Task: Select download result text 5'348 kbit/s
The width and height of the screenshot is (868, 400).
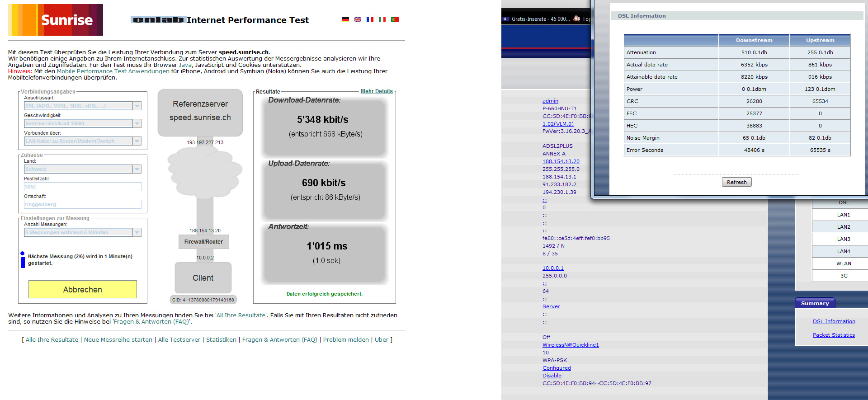Action: click(323, 120)
